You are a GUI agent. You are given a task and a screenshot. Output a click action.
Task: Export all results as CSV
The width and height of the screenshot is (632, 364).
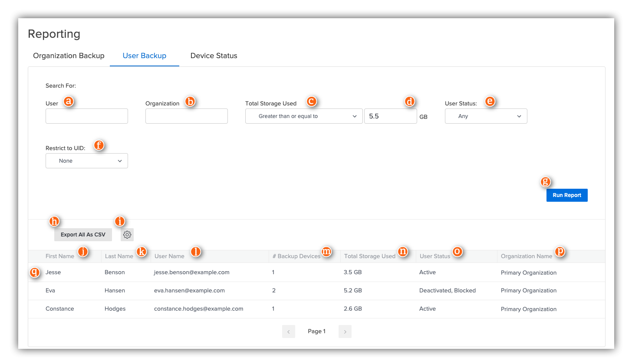(x=82, y=235)
